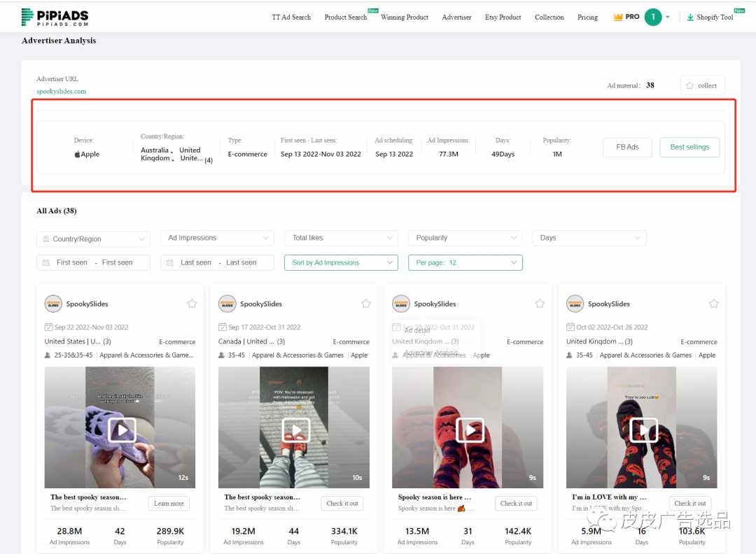Image resolution: width=756 pixels, height=554 pixels.
Task: Click Check it out on 13.5M ad
Action: click(516, 504)
